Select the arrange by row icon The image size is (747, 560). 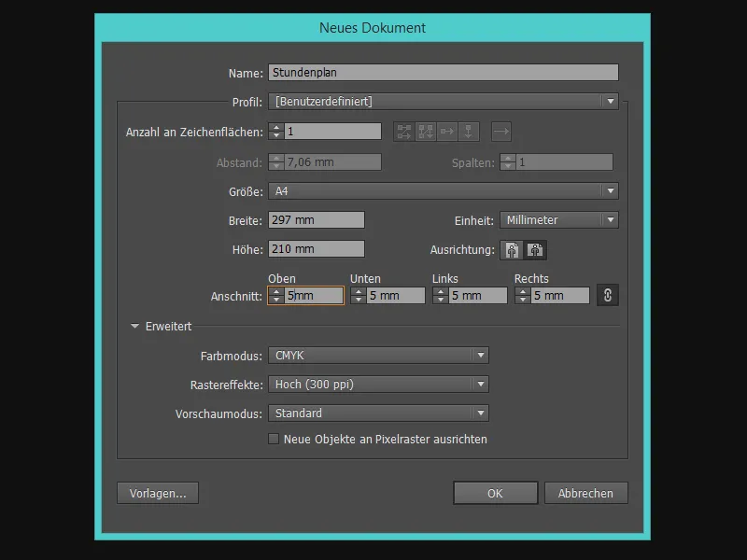[x=447, y=132]
